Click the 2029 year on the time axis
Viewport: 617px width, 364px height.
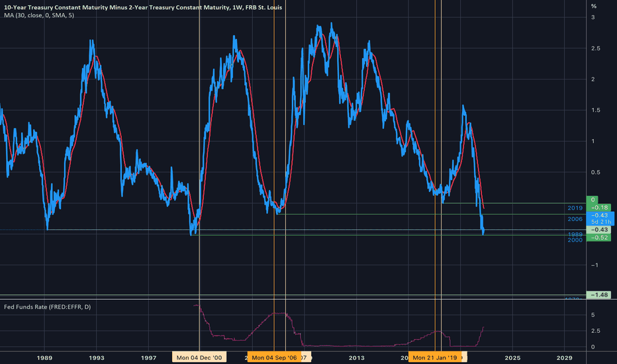564,357
